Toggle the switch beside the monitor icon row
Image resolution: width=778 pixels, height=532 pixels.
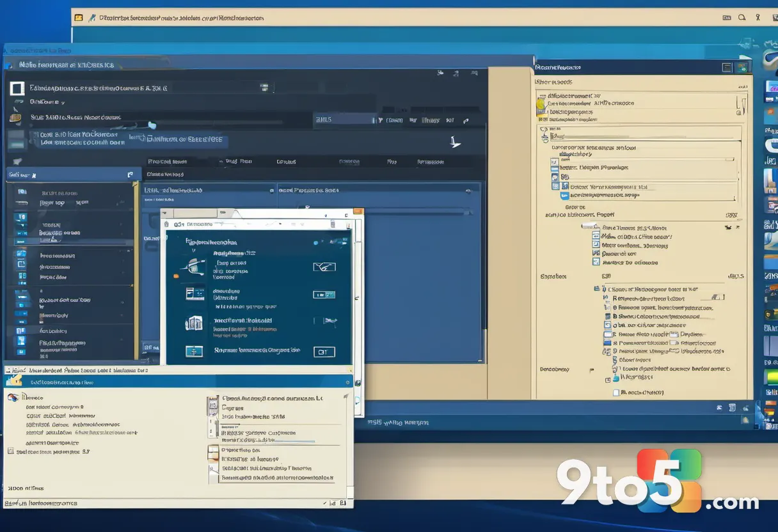coord(324,295)
